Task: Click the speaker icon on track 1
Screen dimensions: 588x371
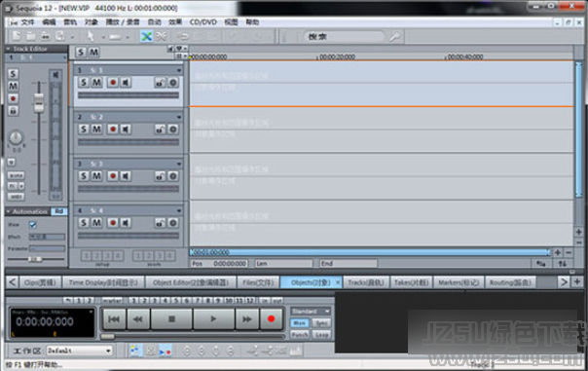Action: click(x=126, y=82)
